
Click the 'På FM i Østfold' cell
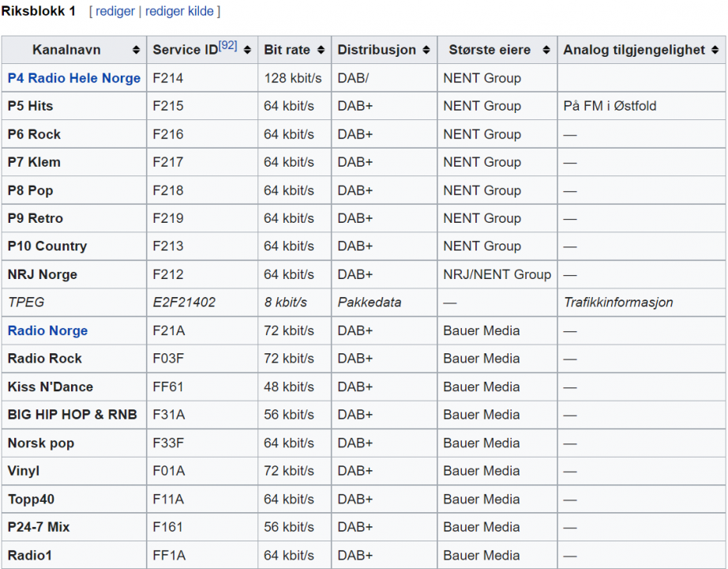click(610, 106)
